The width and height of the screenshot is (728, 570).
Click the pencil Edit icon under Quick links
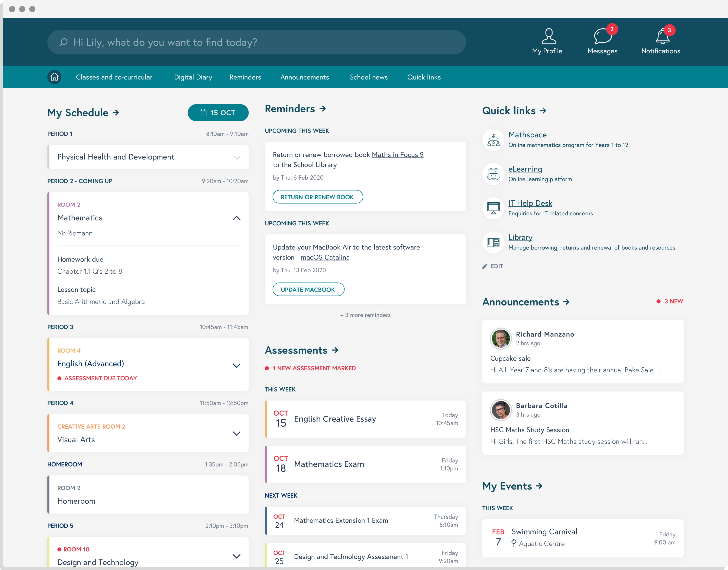click(x=485, y=266)
